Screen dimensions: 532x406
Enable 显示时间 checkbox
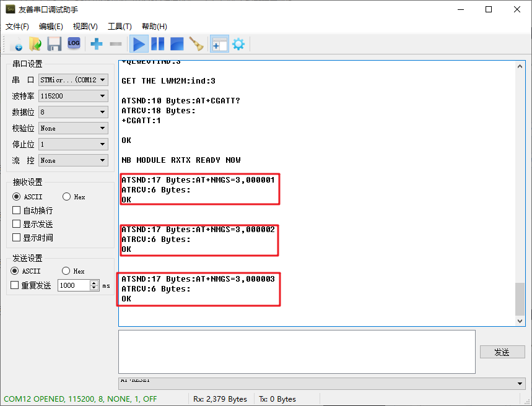point(32,238)
